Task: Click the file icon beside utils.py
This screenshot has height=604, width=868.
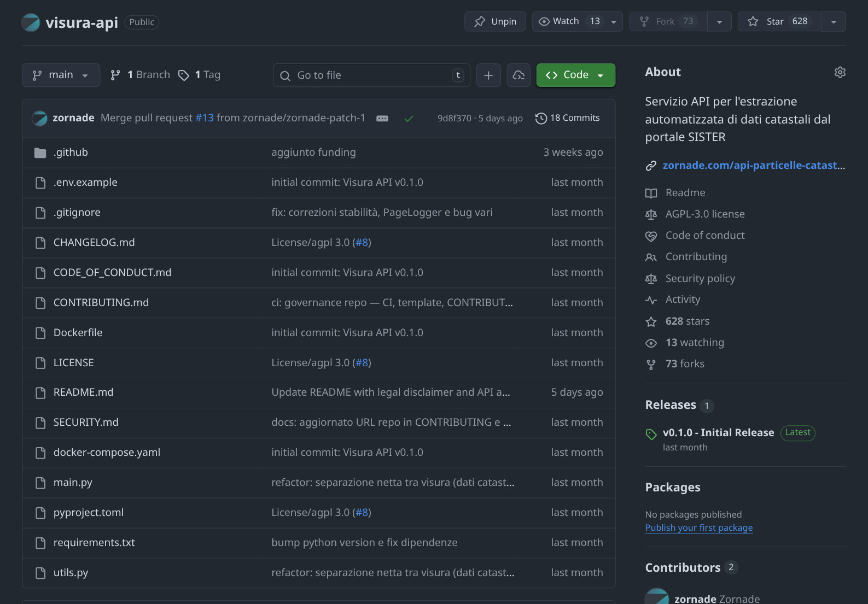Action: tap(40, 573)
